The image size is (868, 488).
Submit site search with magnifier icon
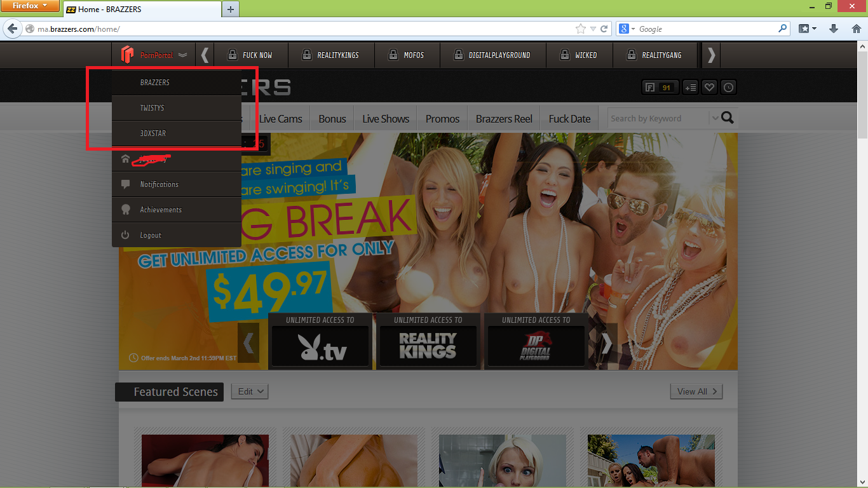pos(728,118)
